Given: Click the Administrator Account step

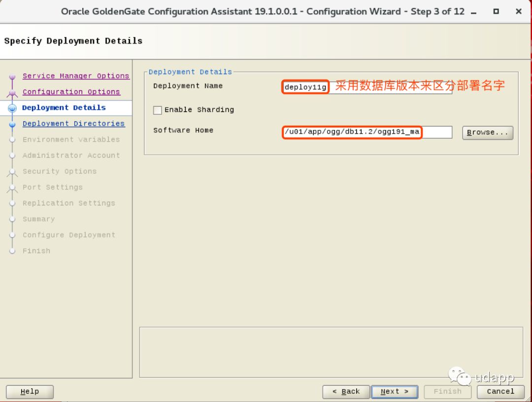Looking at the screenshot, I should click(x=71, y=155).
